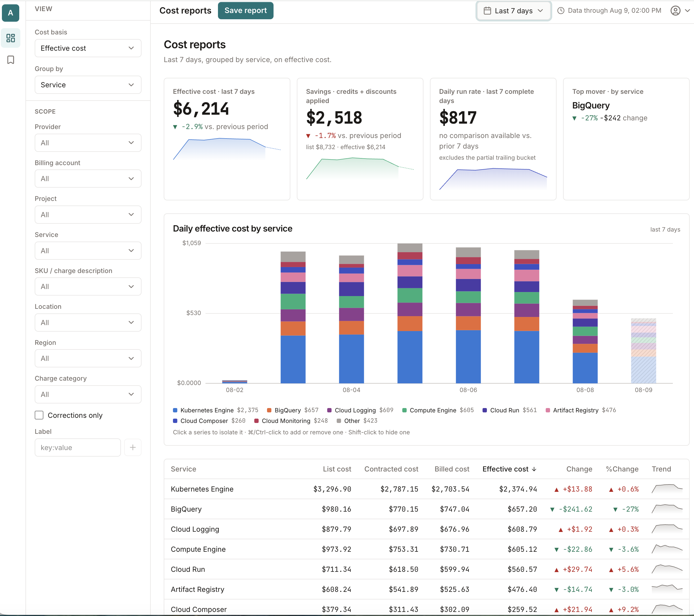
Task: Isolate Cloud Run series legend label
Action: [505, 410]
